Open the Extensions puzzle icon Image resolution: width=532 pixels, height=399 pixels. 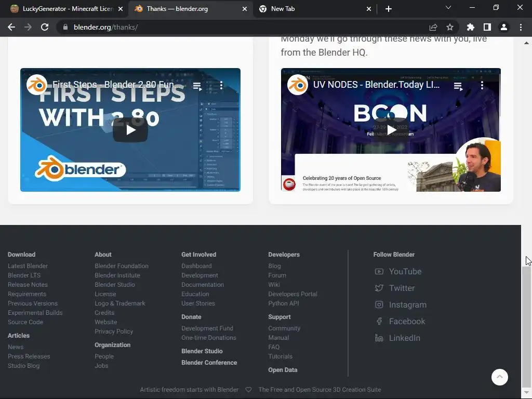click(471, 27)
